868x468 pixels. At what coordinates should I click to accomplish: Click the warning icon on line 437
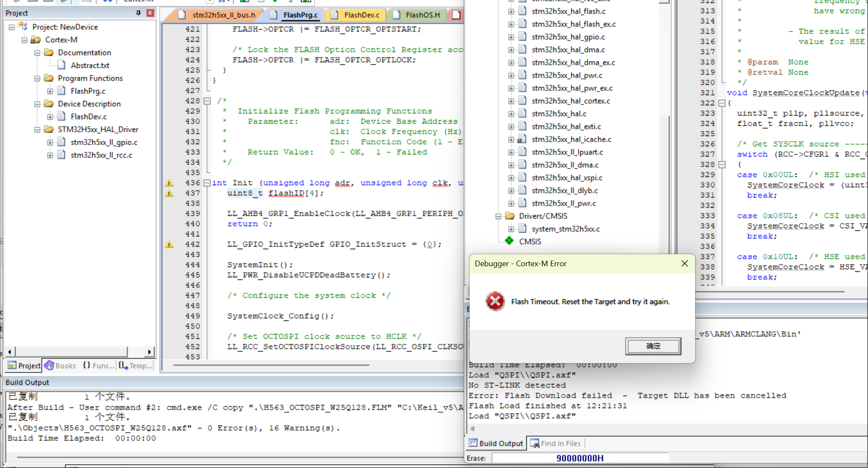(169, 193)
